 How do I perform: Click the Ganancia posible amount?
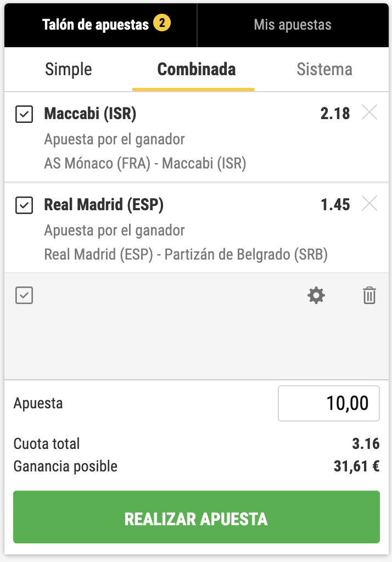pyautogui.click(x=356, y=467)
